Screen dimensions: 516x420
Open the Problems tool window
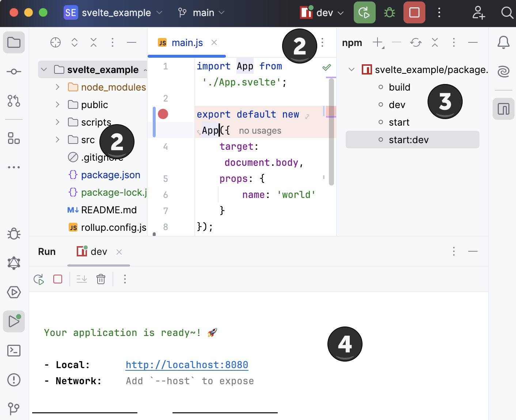point(14,380)
